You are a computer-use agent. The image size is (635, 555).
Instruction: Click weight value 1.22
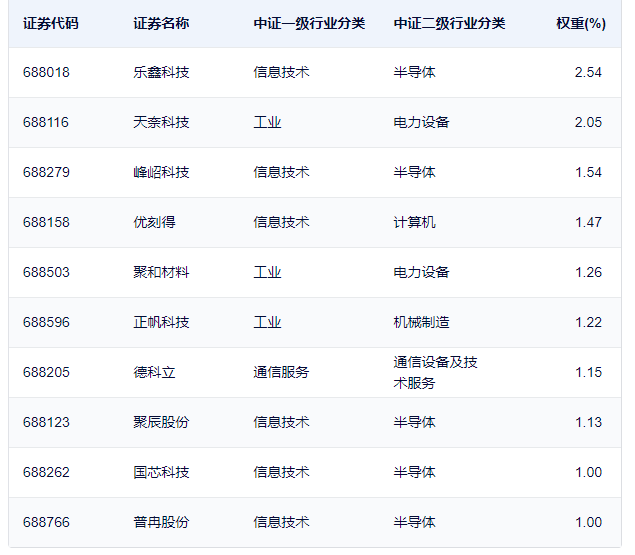tap(589, 322)
